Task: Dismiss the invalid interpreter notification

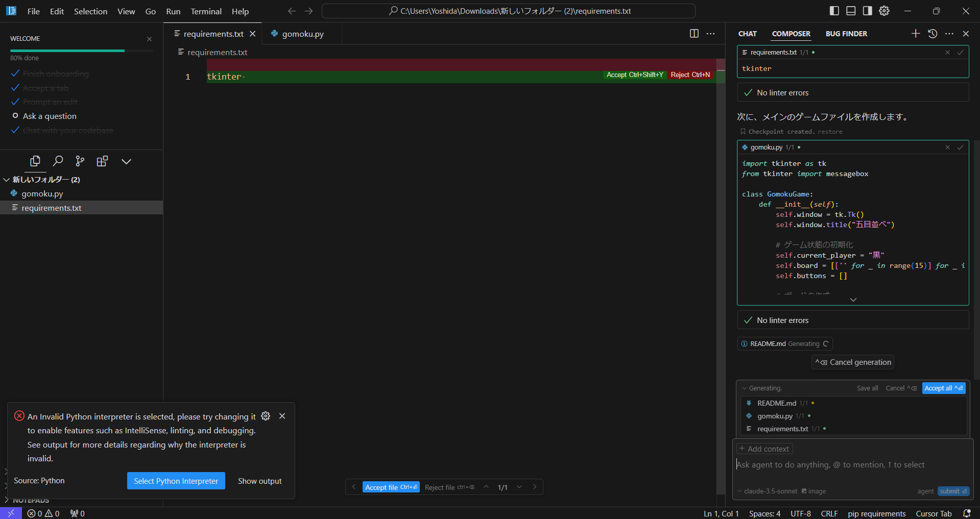Action: [282, 416]
